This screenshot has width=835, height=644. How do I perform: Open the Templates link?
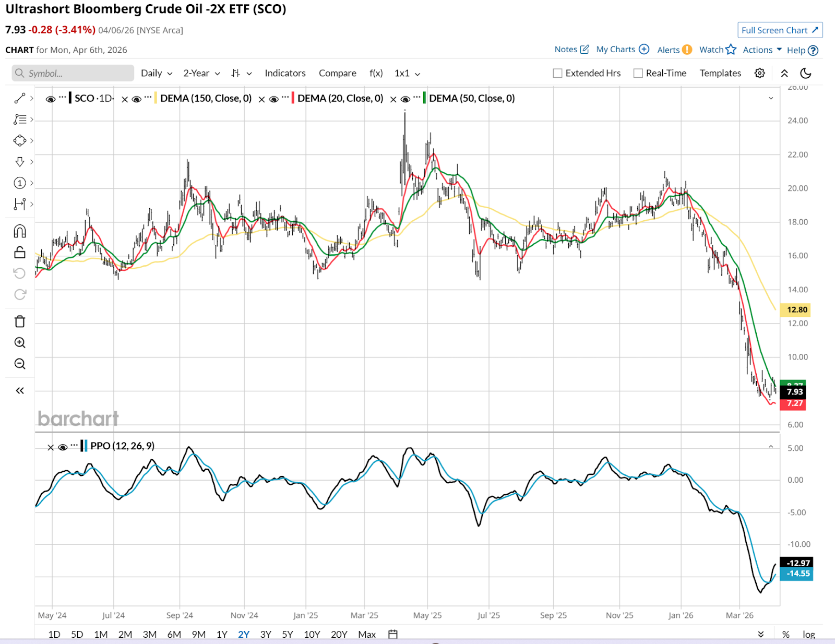coord(720,73)
